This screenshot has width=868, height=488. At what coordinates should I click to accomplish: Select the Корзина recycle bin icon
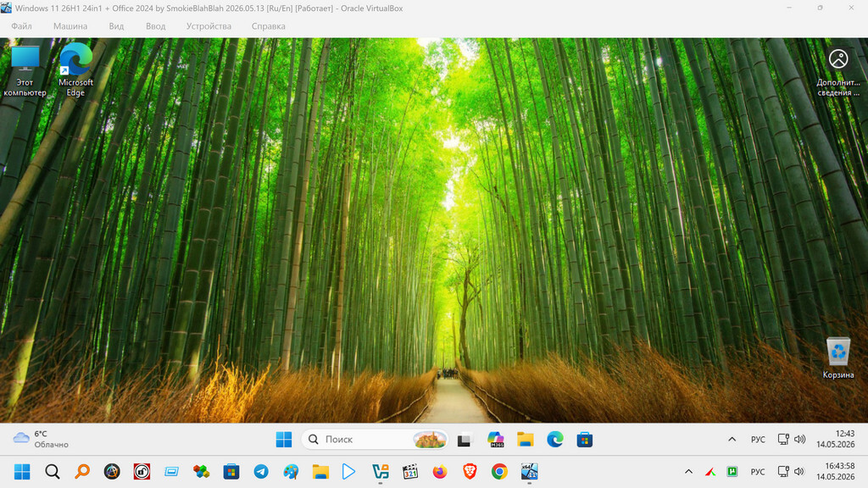(x=838, y=358)
